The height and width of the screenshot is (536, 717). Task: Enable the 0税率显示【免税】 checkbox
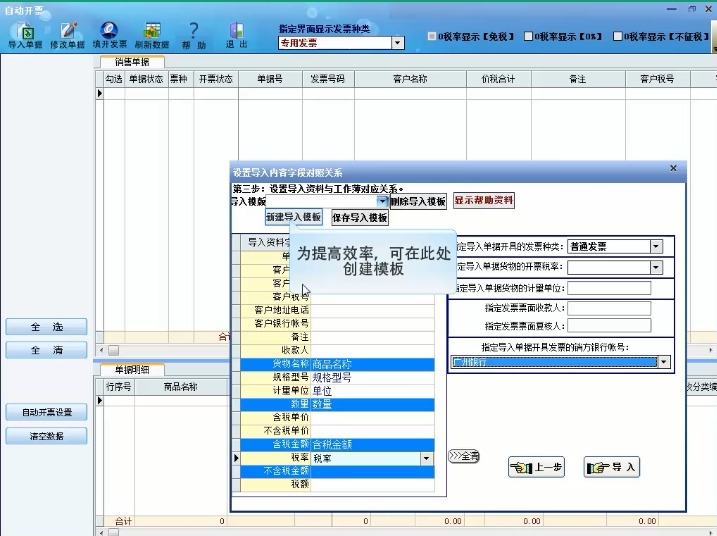pyautogui.click(x=431, y=37)
